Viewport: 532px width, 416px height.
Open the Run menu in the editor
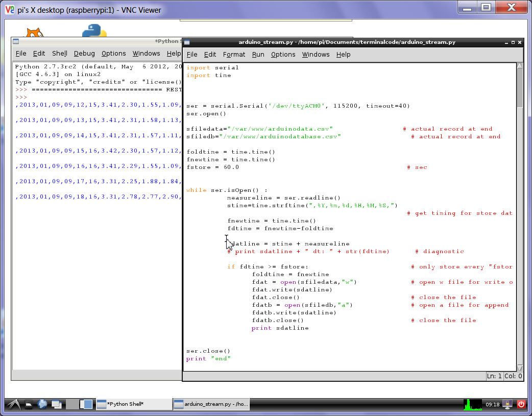[258, 54]
